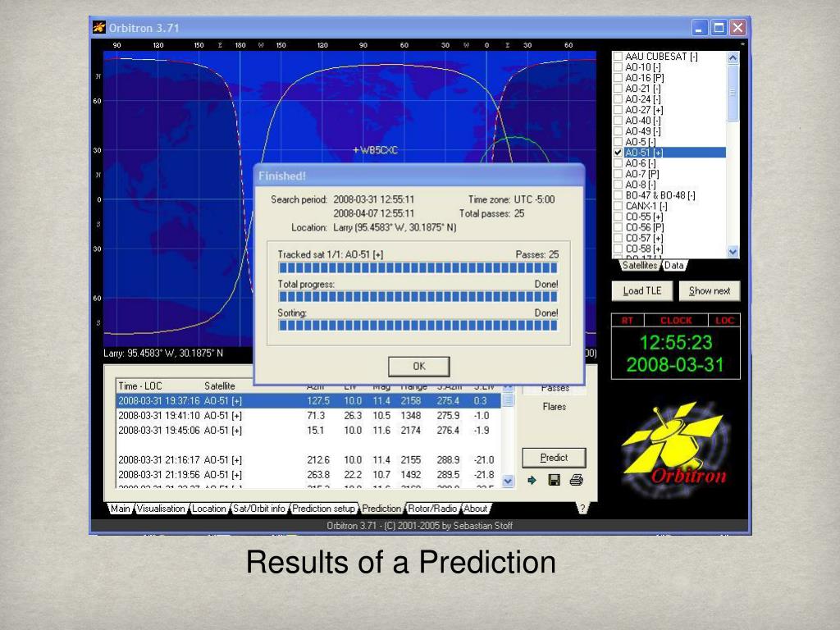The height and width of the screenshot is (630, 840).
Task: Check the AO-7 [P] box
Action: pos(618,174)
